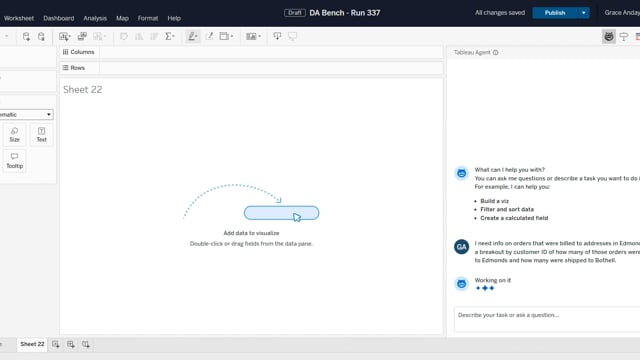This screenshot has width=640, height=360.
Task: Click the Sort Ascending toolbar icon
Action: click(x=139, y=36)
